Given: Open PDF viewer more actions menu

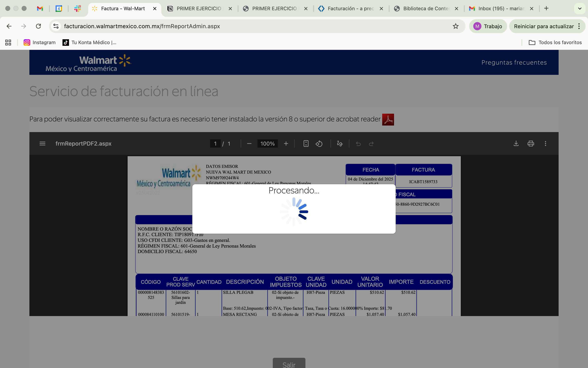Looking at the screenshot, I should click(546, 144).
